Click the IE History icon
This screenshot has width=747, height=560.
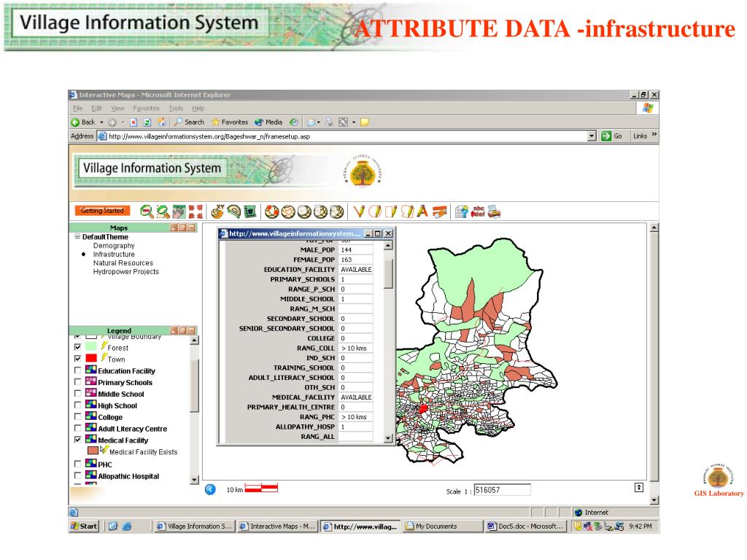tap(294, 122)
